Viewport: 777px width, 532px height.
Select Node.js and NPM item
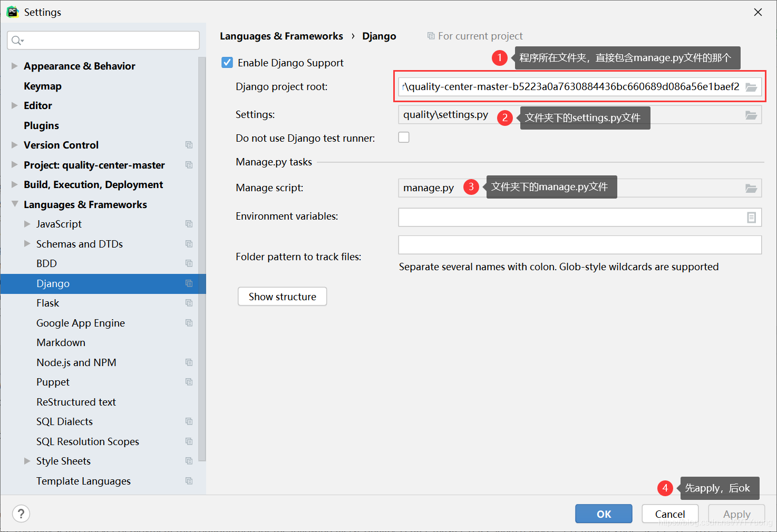tap(76, 362)
